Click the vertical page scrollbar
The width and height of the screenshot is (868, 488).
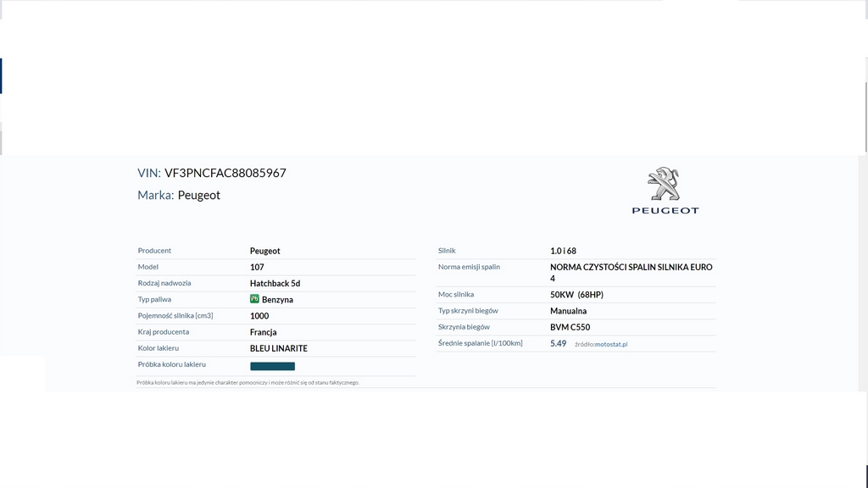865,116
